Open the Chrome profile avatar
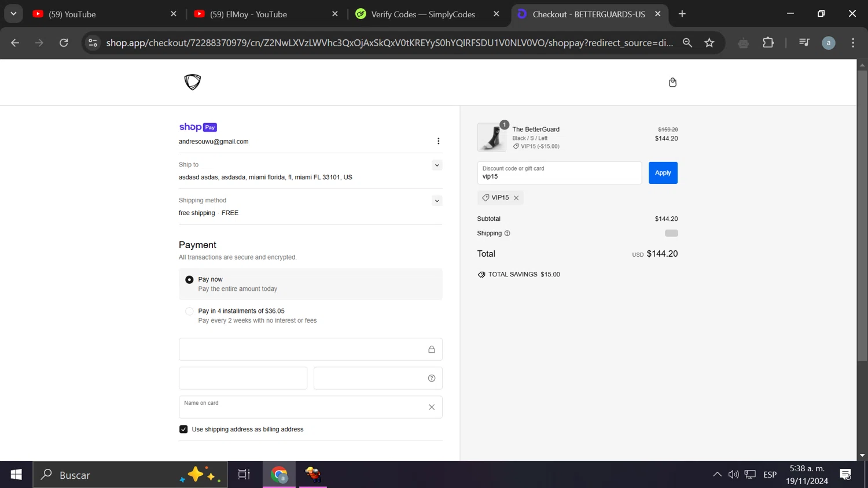The image size is (868, 488). point(829,43)
